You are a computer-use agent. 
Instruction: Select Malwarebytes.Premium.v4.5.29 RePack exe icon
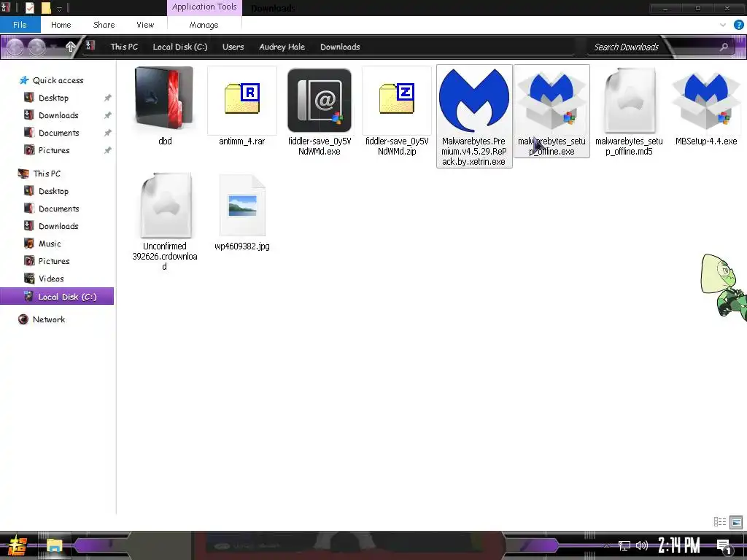click(474, 100)
